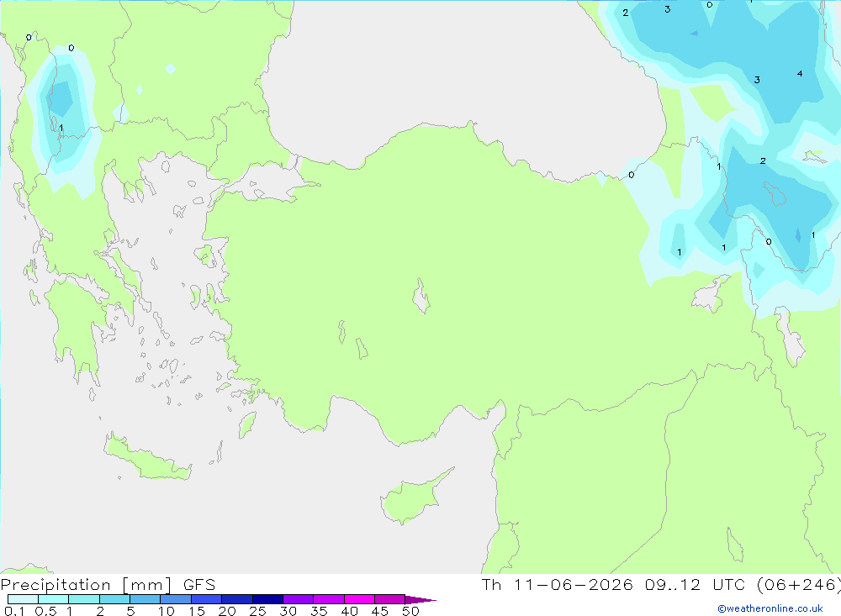This screenshot has height=616, width=841.
Task: Click the '0.1' legend scale label
Action: [x=14, y=611]
